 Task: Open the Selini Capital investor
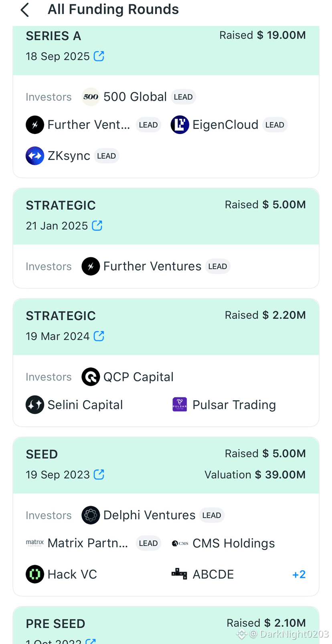coord(85,405)
